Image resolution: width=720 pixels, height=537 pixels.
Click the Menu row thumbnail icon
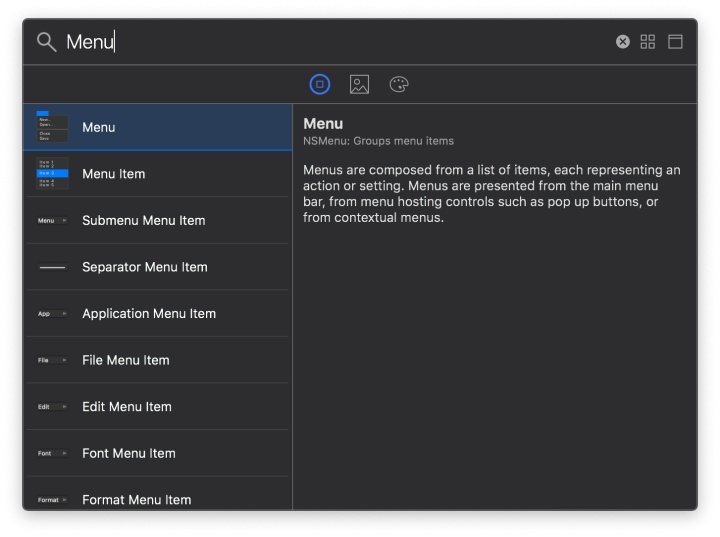[x=52, y=126]
